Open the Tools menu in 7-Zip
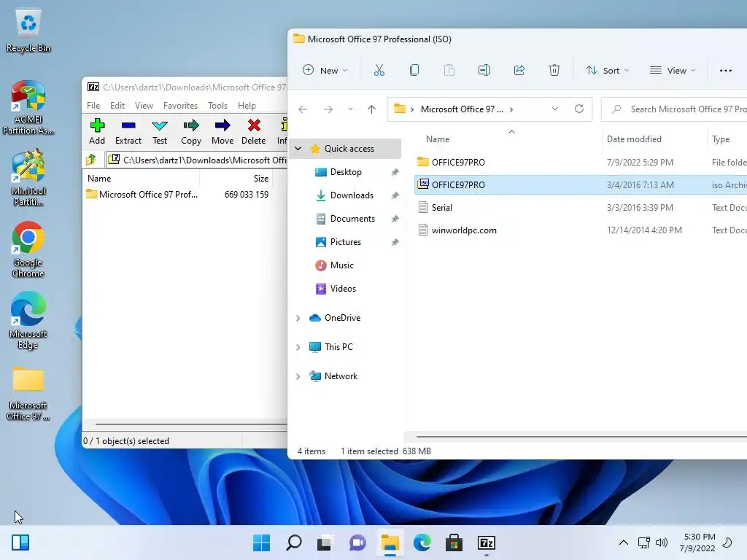Viewport: 747px width, 560px height. coord(217,106)
